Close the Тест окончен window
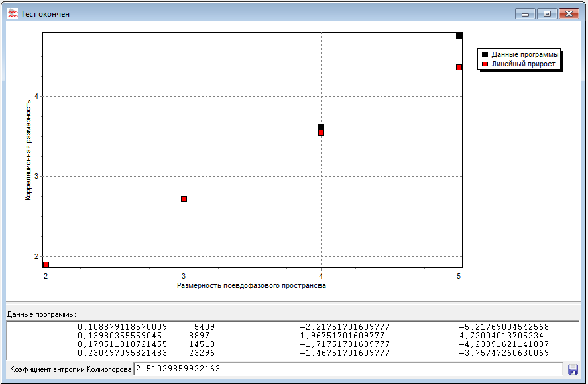This screenshot has height=384, width=588. point(569,14)
